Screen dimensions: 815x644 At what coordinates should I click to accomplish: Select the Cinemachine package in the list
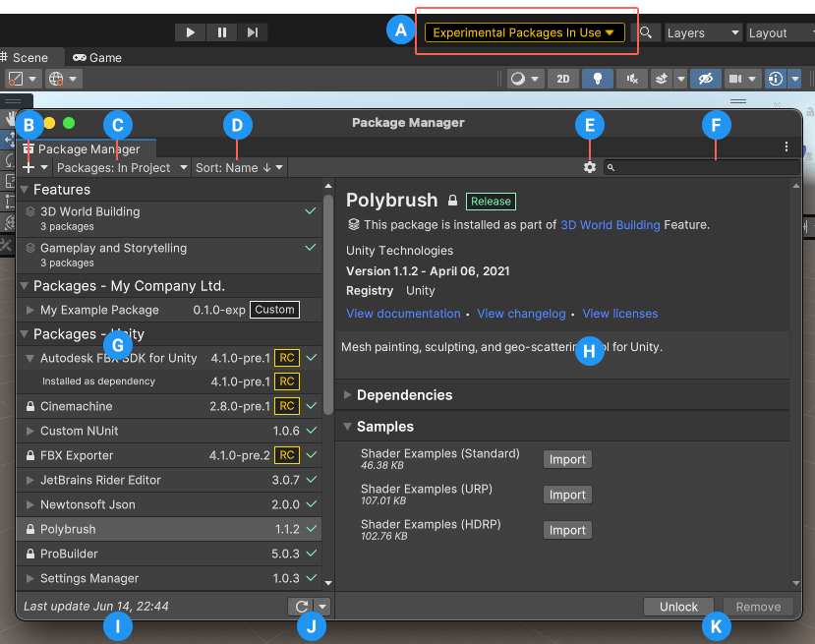(x=77, y=406)
